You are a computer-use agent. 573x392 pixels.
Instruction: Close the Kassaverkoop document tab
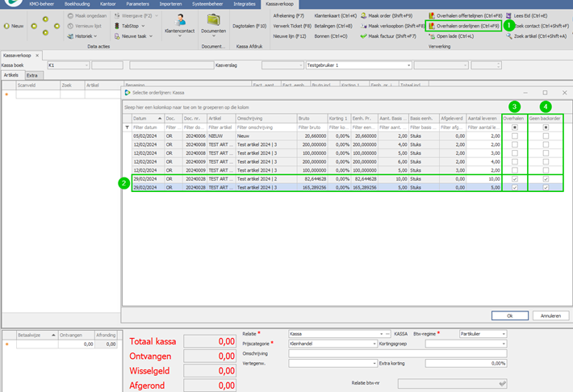(37, 56)
